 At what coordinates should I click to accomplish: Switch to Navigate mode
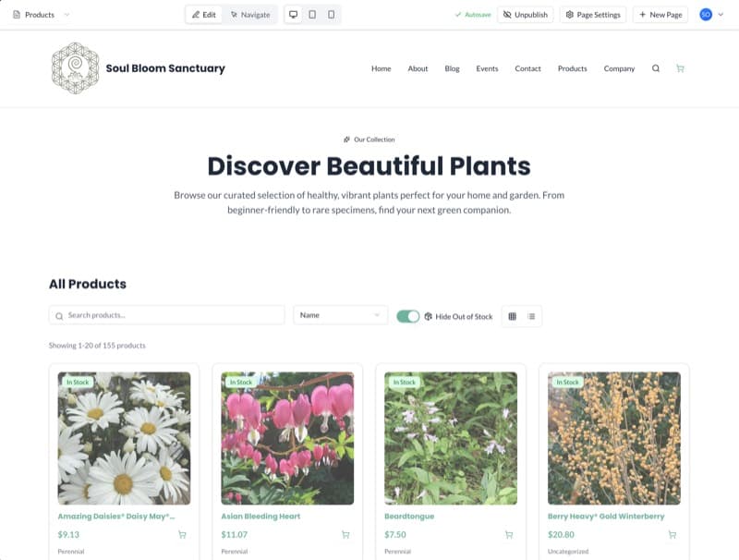click(250, 15)
